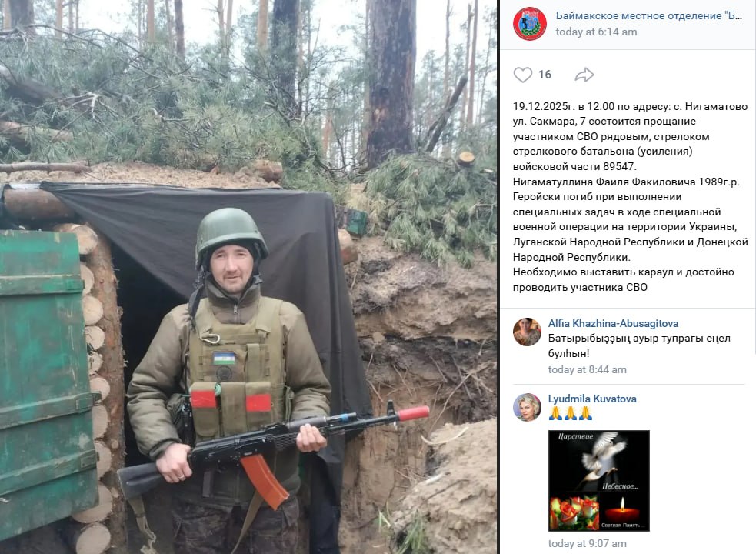Select the post text starting with 19.12.2025г.
Screen dimensions: 756x554
click(x=630, y=197)
